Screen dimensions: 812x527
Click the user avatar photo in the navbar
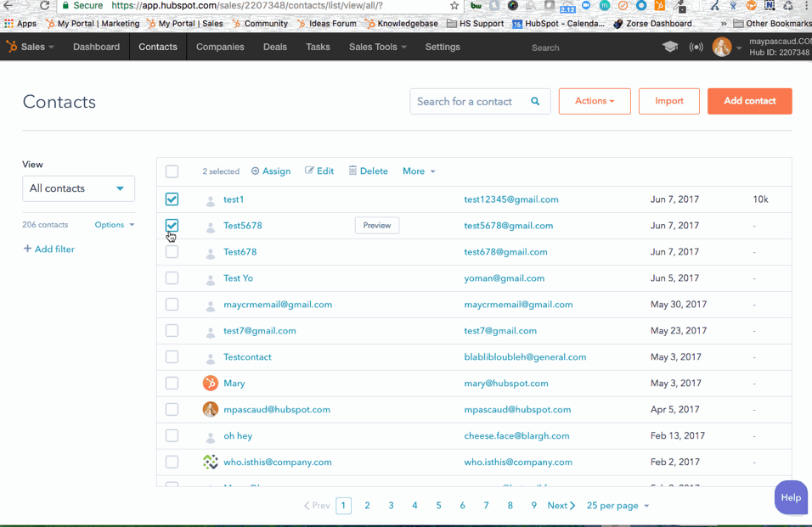coord(722,47)
